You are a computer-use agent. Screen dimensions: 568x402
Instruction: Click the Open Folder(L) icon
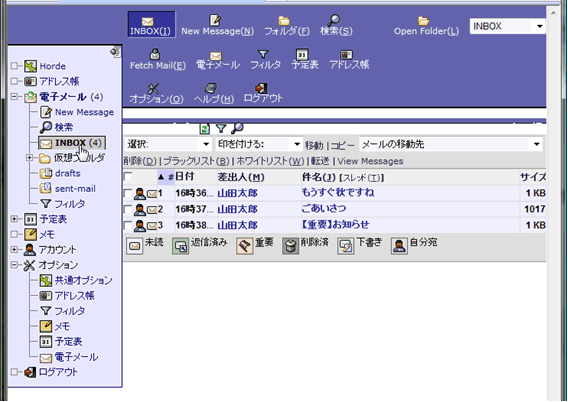426,25
